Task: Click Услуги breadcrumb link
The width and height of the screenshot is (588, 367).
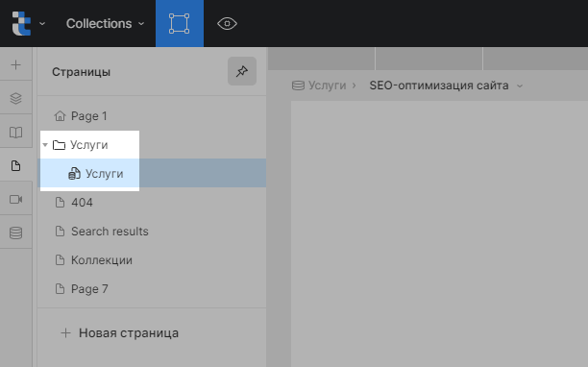Action: (x=319, y=86)
